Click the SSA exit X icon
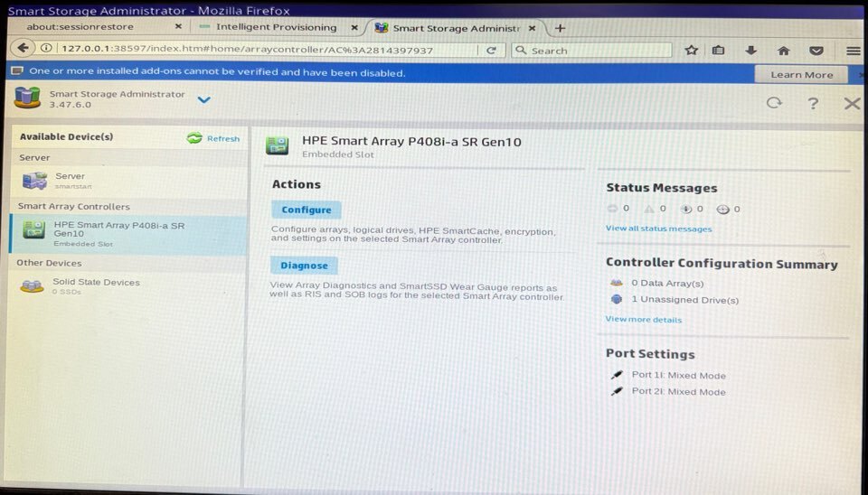Image resolution: width=868 pixels, height=495 pixels. tap(852, 103)
